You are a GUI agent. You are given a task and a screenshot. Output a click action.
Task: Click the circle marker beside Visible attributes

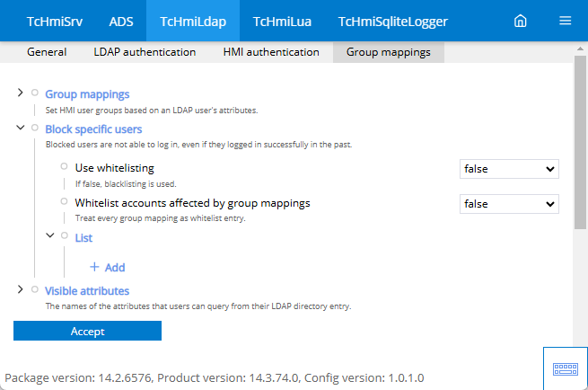click(x=35, y=289)
